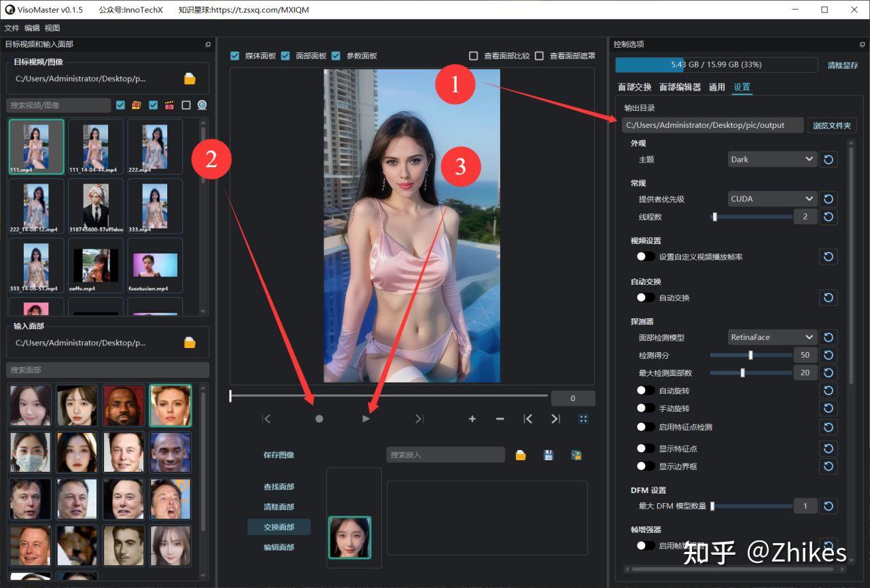Click fullscreen fit icon on playback bar
Screen dimensions: 870x588
[x=583, y=419]
